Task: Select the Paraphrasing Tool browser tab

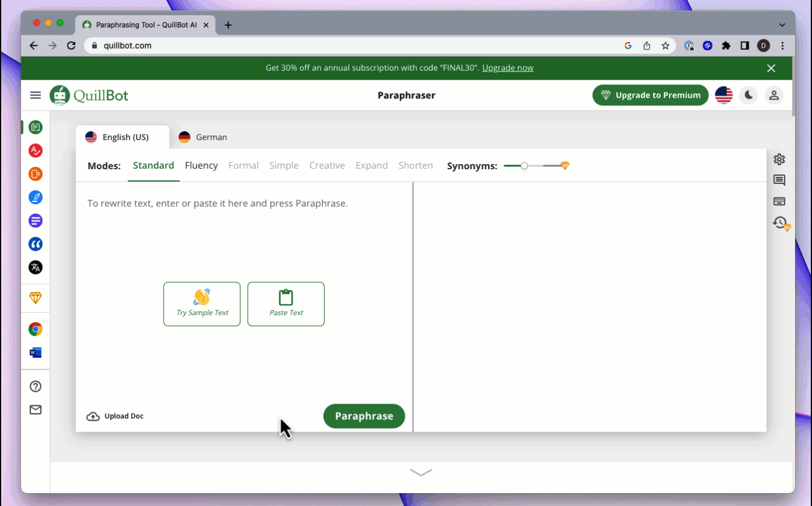Action: click(x=145, y=25)
